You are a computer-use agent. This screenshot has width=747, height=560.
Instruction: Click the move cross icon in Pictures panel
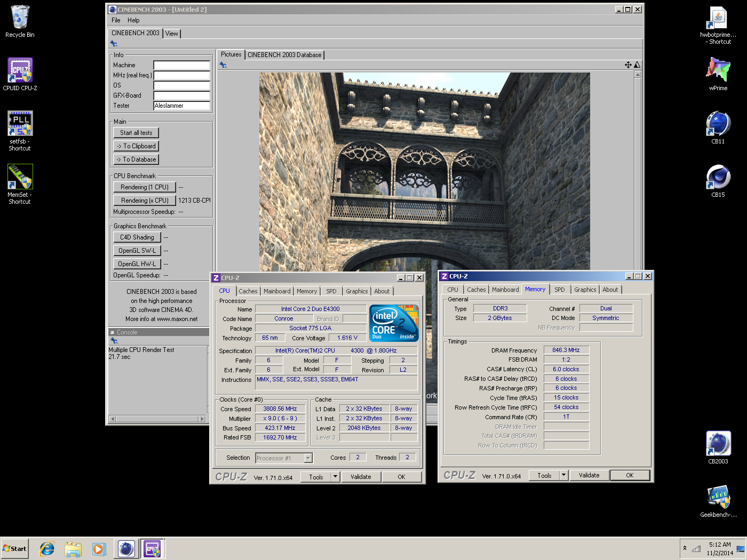[628, 65]
